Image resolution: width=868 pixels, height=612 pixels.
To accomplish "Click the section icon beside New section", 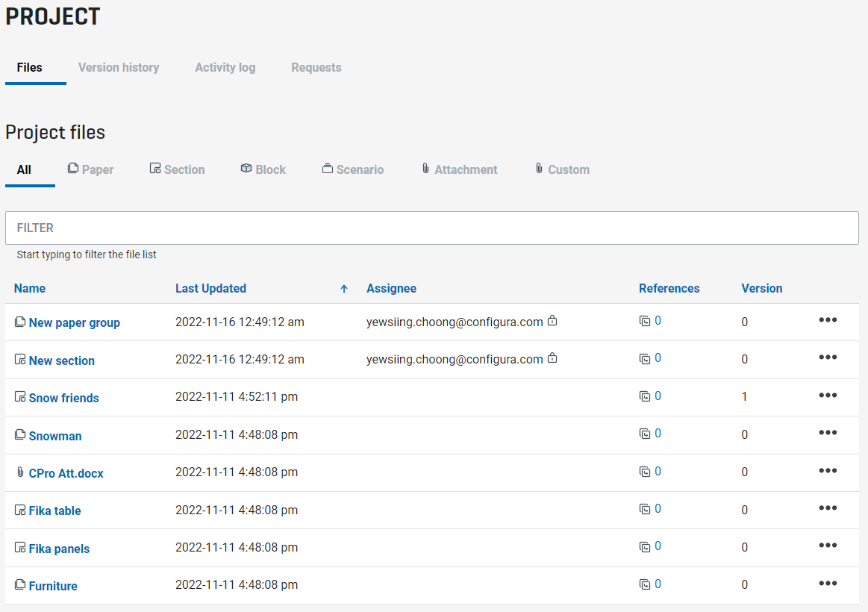I will click(x=20, y=359).
